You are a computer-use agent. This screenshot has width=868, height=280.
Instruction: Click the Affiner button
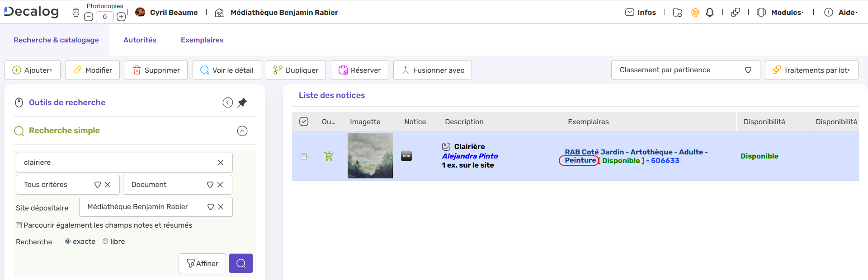(202, 263)
